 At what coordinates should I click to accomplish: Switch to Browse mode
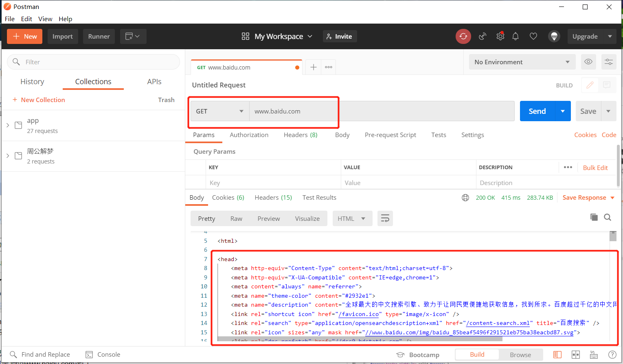tap(520, 355)
